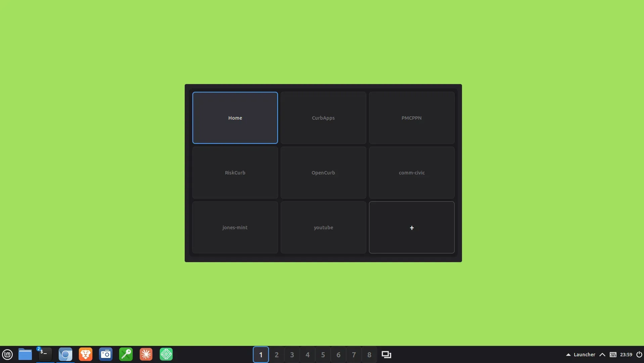
Task: Switch to workspace 7 on the panel
Action: pyautogui.click(x=354, y=355)
